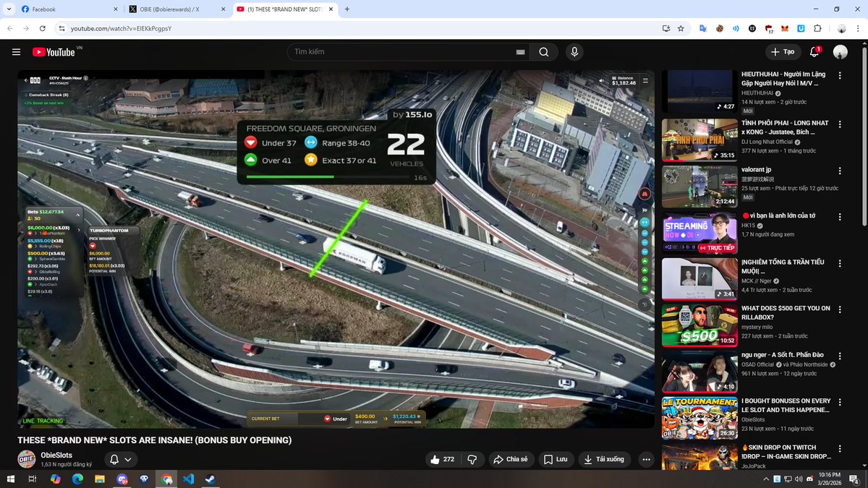
Task: Expand the subscription notification bell dropdown
Action: [x=121, y=459]
